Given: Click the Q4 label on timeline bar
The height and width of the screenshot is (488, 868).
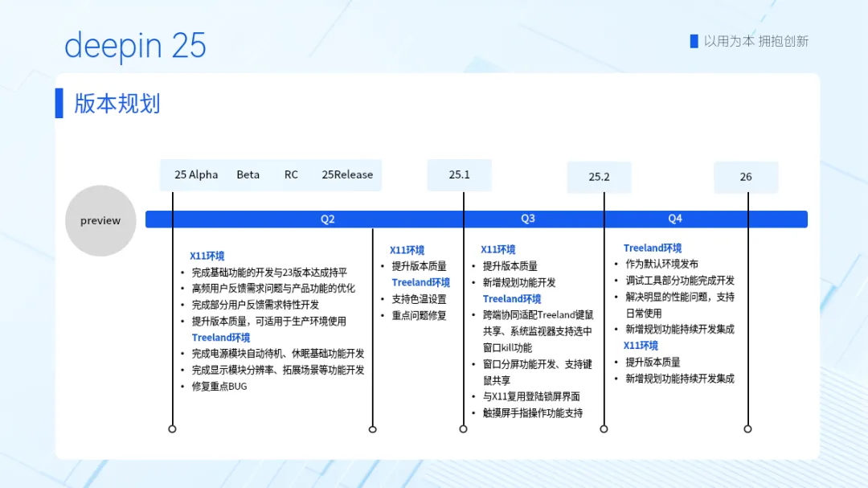Looking at the screenshot, I should (675, 218).
